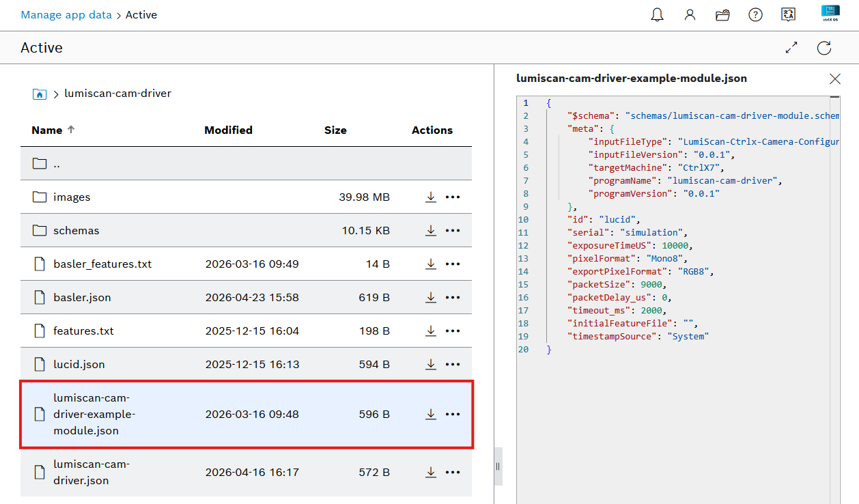Click the preview panel file title

(x=632, y=79)
